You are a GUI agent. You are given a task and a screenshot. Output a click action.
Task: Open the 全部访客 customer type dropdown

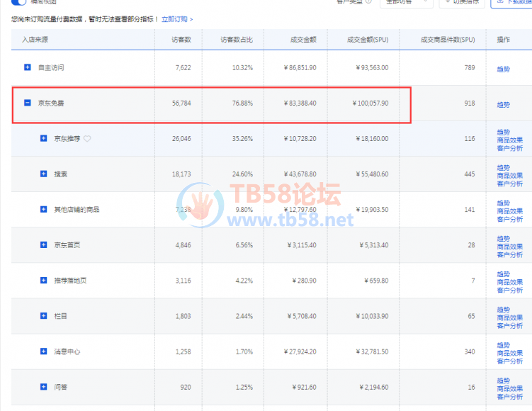tap(406, 3)
